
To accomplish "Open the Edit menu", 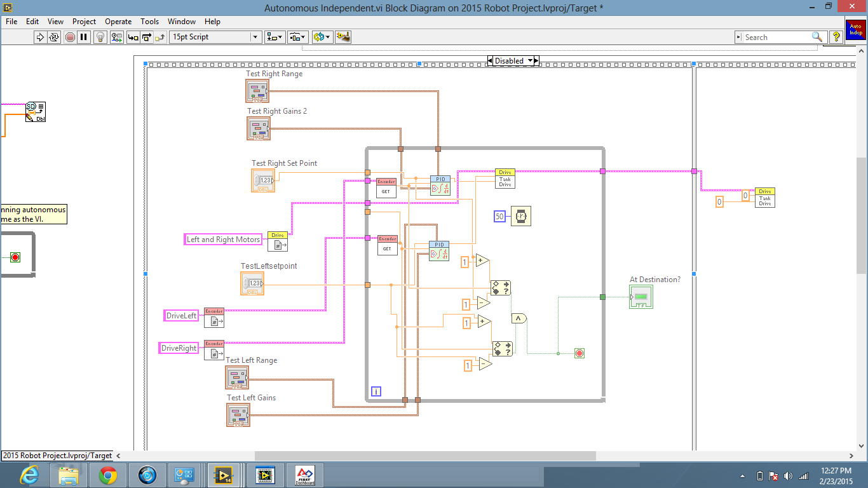I will pyautogui.click(x=32, y=22).
